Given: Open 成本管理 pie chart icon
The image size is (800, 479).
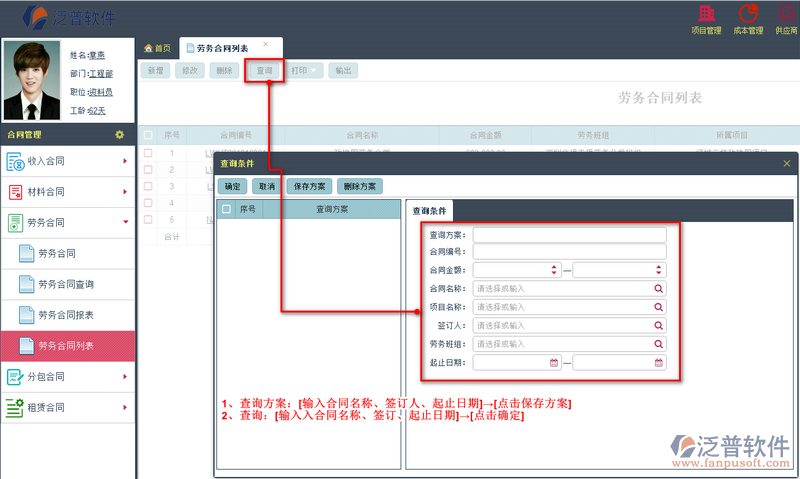Looking at the screenshot, I should [x=748, y=15].
